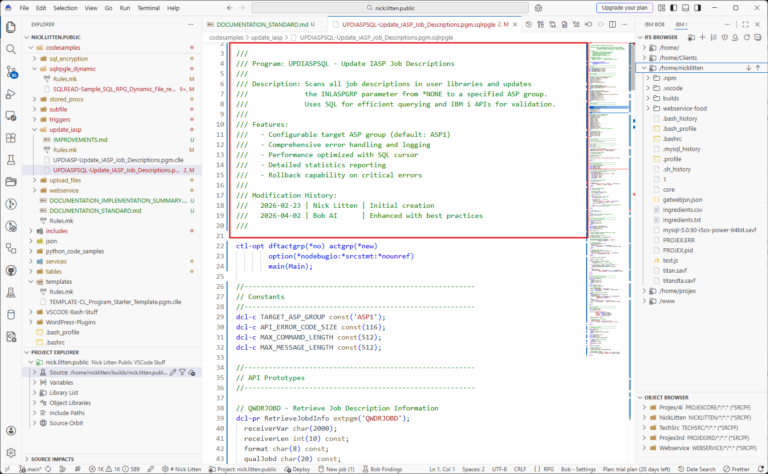Collapse the update_iasp folder
Image resolution: width=768 pixels, height=474 pixels.
pyautogui.click(x=35, y=130)
